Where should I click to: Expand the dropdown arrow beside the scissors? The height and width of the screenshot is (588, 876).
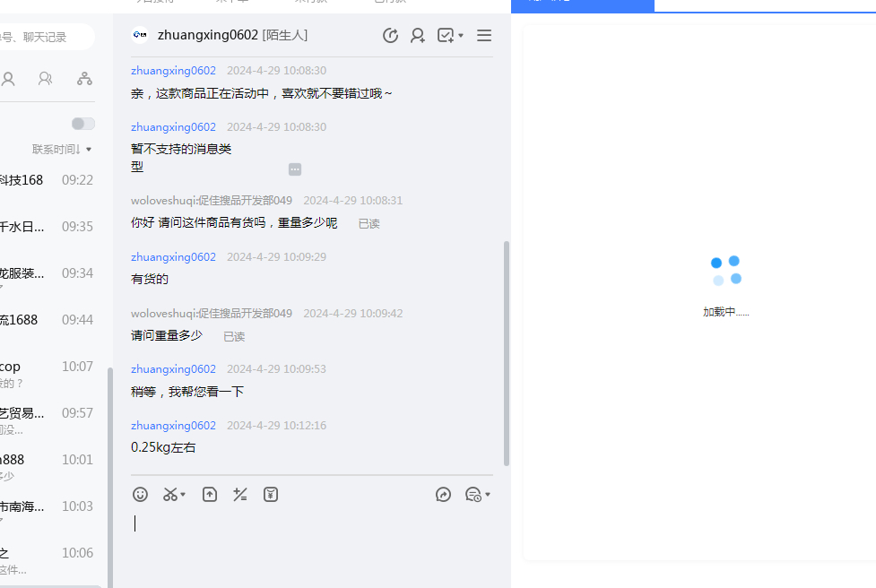click(x=183, y=495)
